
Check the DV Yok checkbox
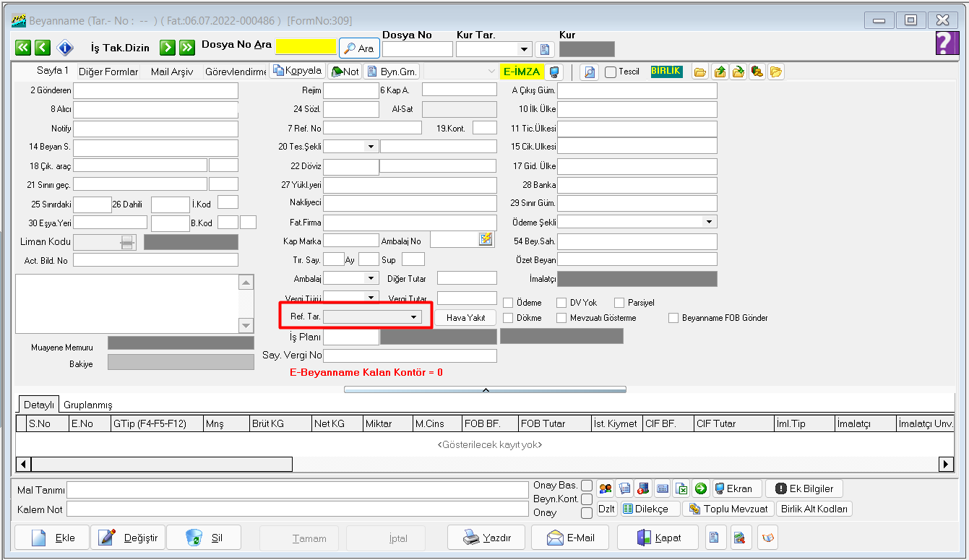[562, 303]
